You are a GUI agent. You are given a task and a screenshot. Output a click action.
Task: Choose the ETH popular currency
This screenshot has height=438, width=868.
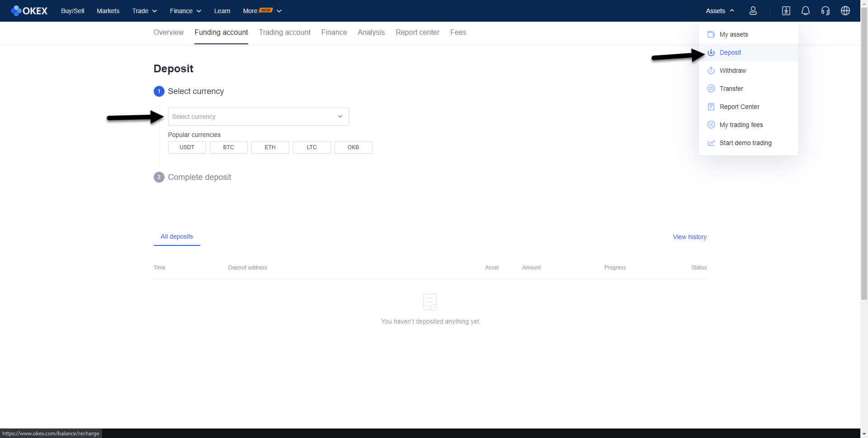tap(270, 147)
